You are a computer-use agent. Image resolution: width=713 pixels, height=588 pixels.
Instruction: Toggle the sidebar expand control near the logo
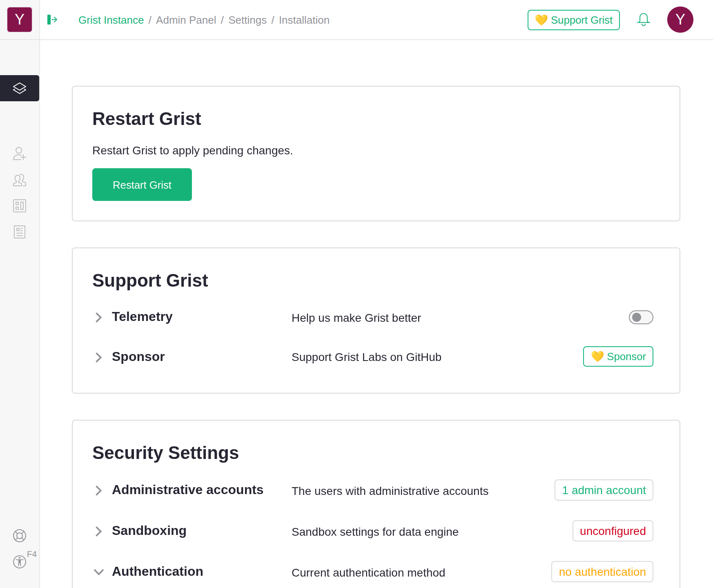pos(52,20)
